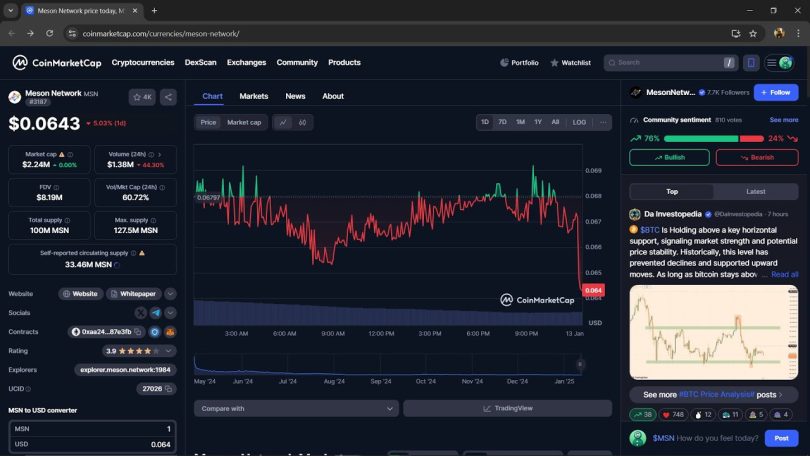The image size is (810, 456).
Task: Open Watchlist star in header
Action: 570,62
